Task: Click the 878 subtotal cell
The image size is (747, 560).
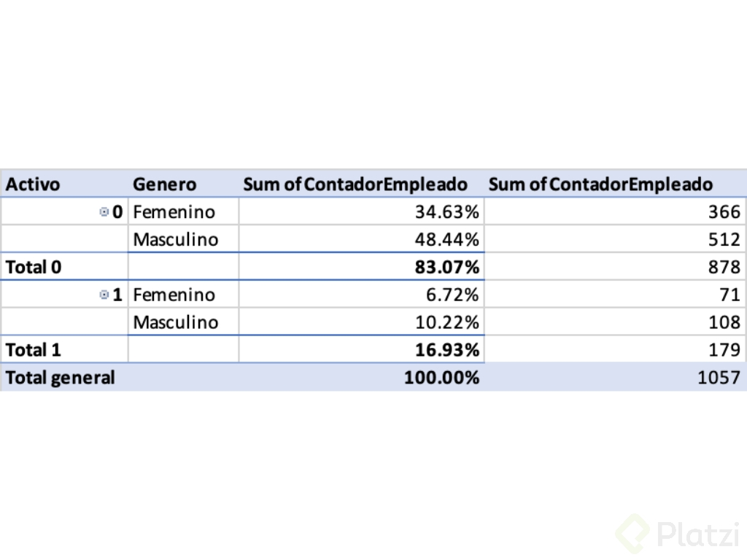Action: (724, 267)
